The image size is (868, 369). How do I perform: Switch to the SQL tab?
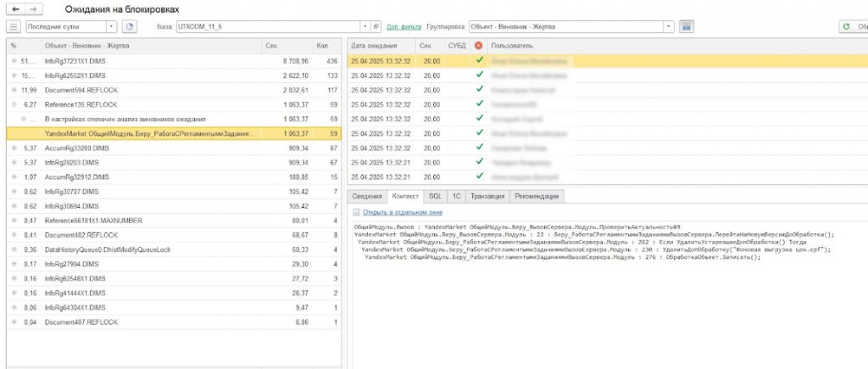tap(435, 196)
